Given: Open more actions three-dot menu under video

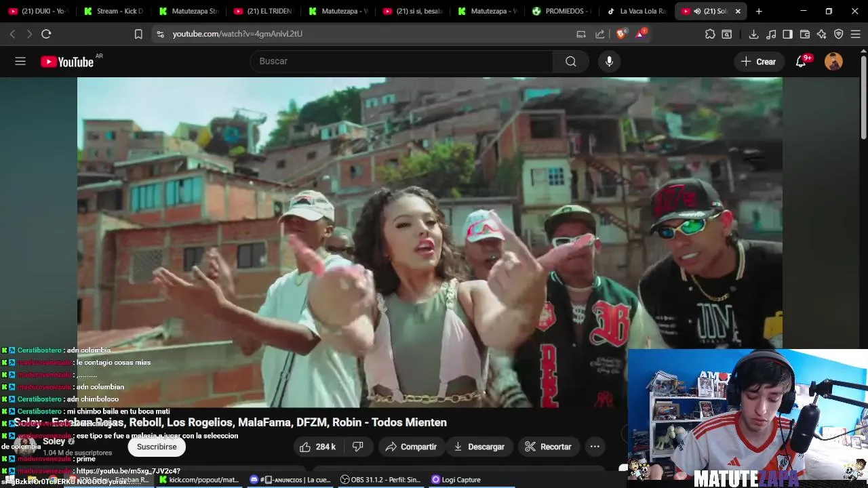Looking at the screenshot, I should [x=595, y=447].
